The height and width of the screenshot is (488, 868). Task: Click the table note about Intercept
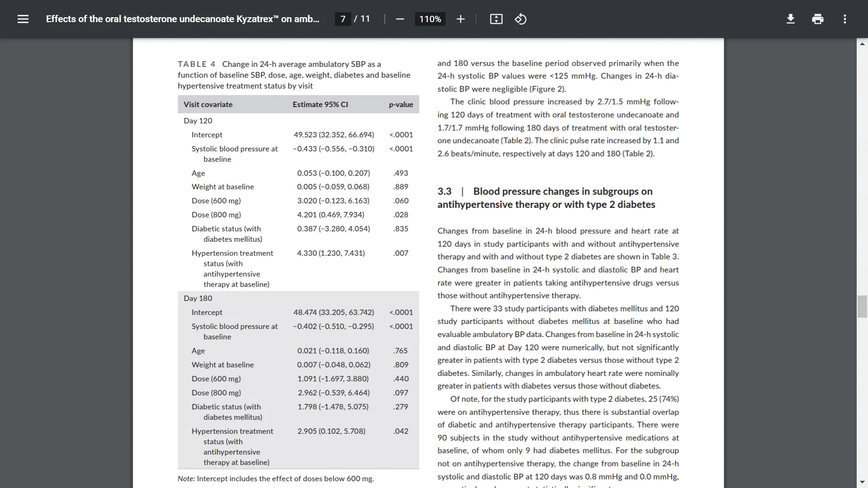(276, 479)
